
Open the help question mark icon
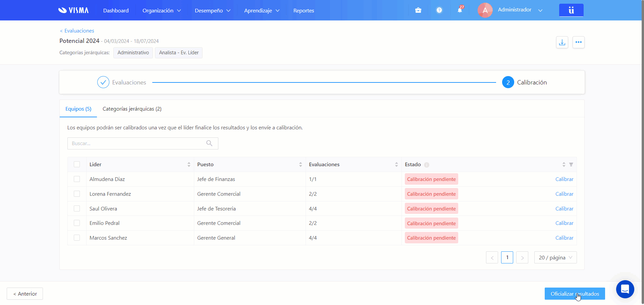439,10
